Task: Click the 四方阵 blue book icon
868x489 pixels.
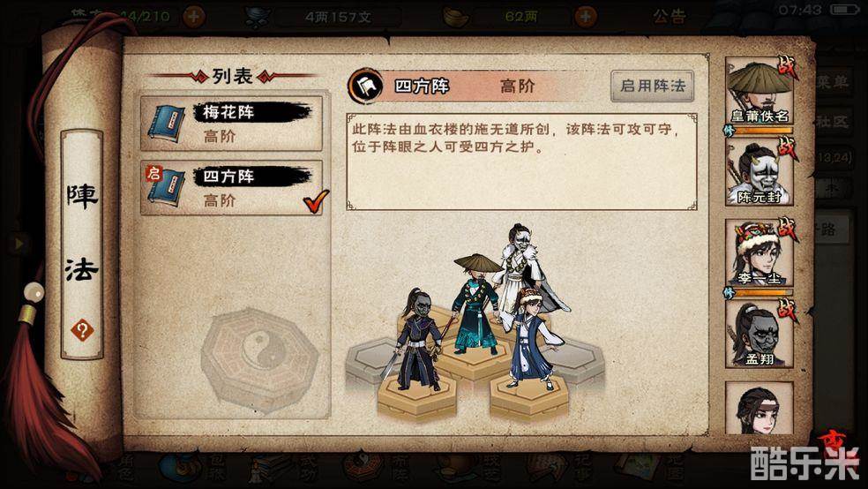Action: 166,188
